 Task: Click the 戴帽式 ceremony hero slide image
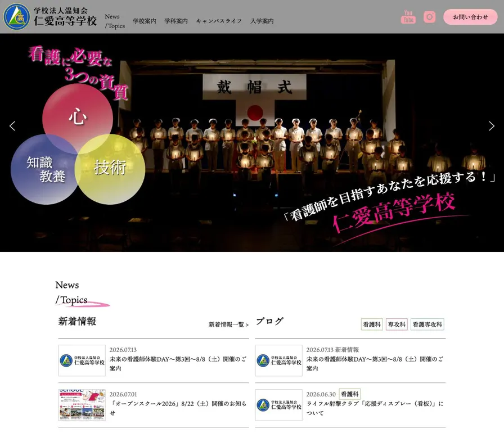[x=252, y=143]
